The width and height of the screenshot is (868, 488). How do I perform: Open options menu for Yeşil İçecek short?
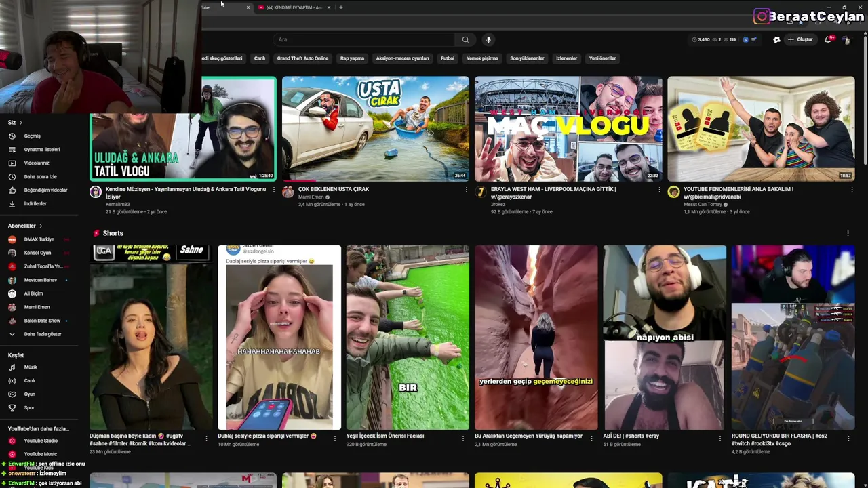click(x=463, y=439)
